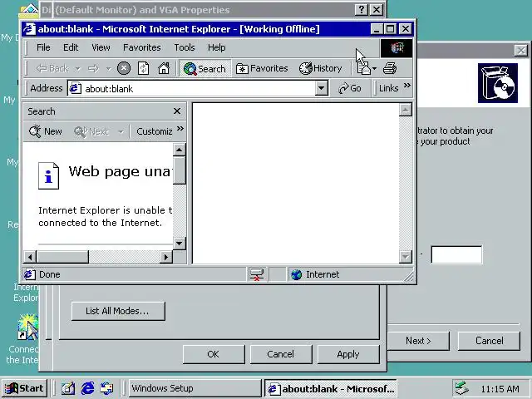
Task: Click Next in Search pane toolbar
Action: (x=91, y=131)
